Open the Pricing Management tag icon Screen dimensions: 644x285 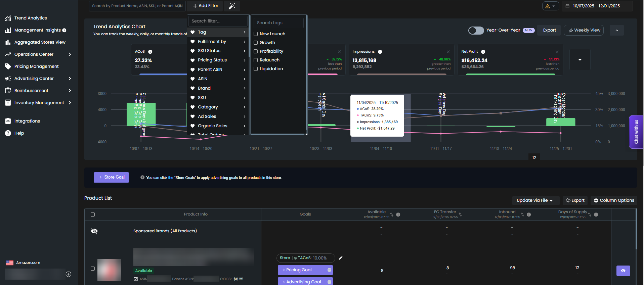point(8,66)
